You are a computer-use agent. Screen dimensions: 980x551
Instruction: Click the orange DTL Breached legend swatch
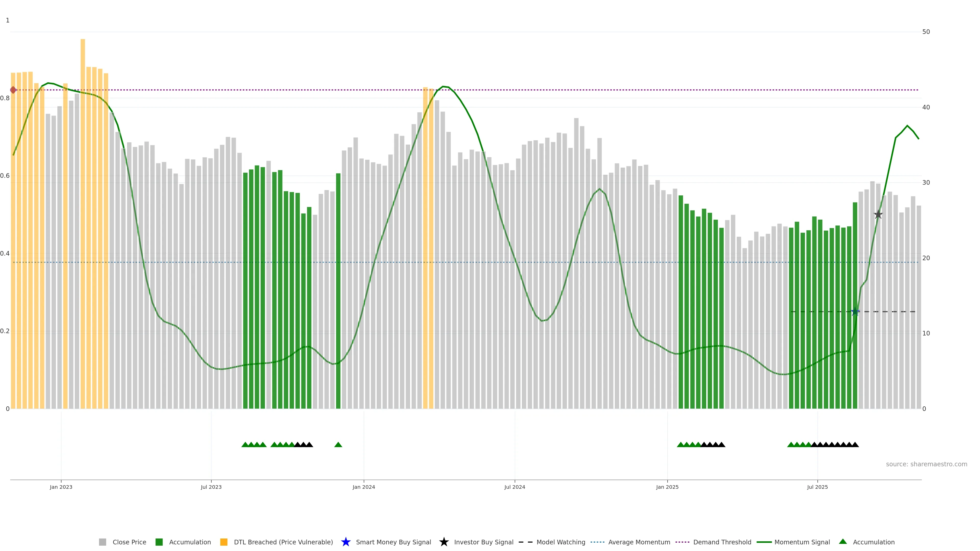pos(224,542)
